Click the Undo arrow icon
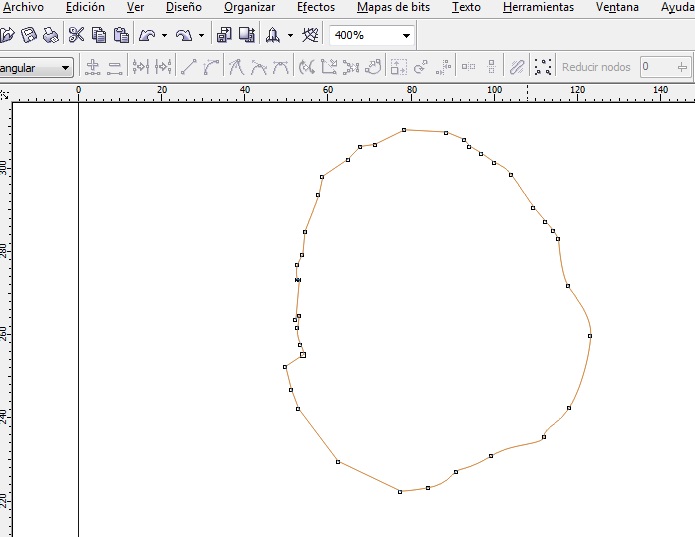The image size is (695, 537). (x=147, y=35)
